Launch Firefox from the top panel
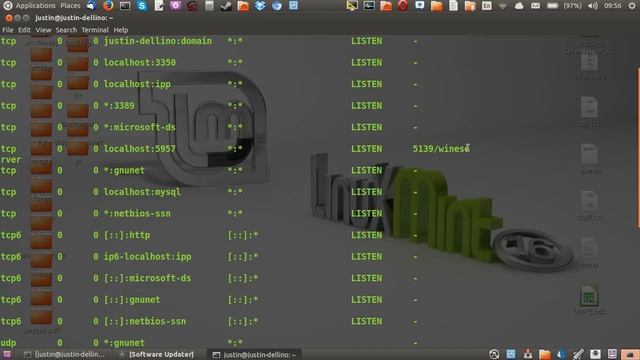640x360 pixels. (108, 6)
